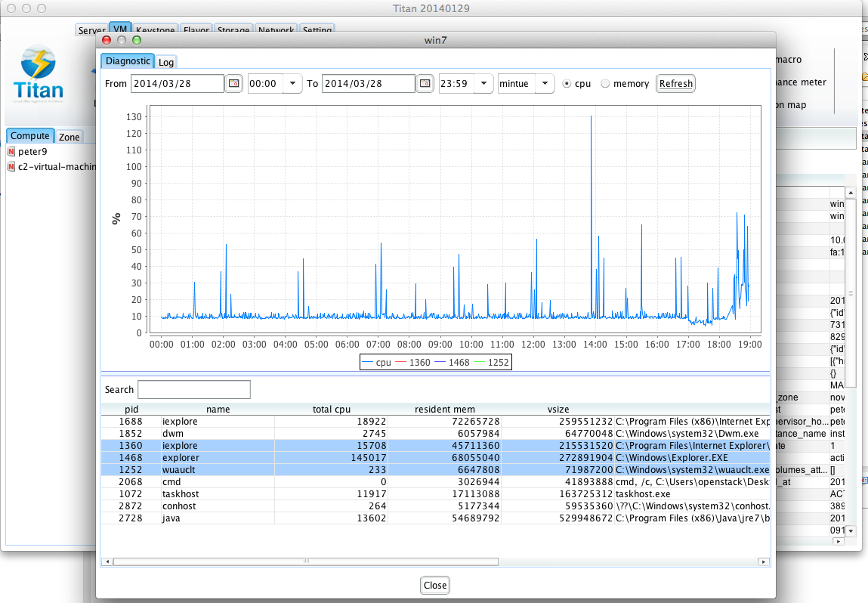Click the name column header
The width and height of the screenshot is (868, 603).
point(218,410)
